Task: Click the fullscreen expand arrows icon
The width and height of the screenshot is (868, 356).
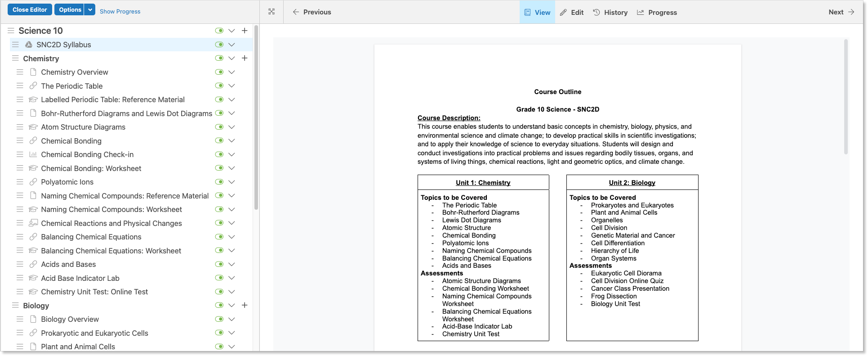Action: pyautogui.click(x=272, y=12)
